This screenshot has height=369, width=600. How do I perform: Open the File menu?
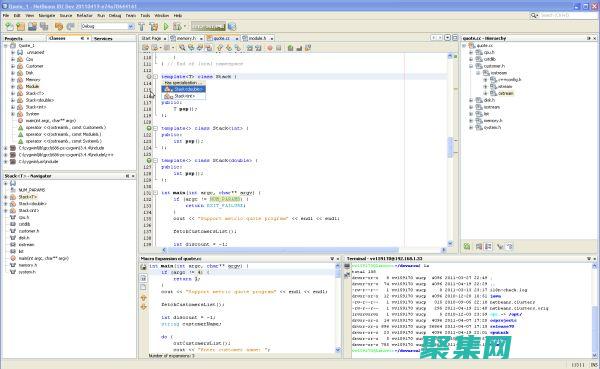(x=6, y=16)
